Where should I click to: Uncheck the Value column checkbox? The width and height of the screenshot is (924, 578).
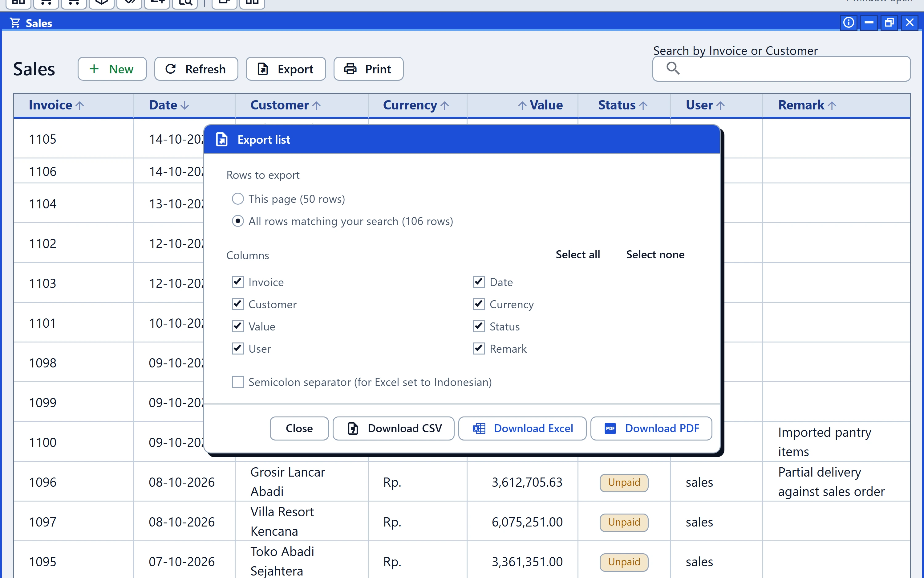click(238, 326)
